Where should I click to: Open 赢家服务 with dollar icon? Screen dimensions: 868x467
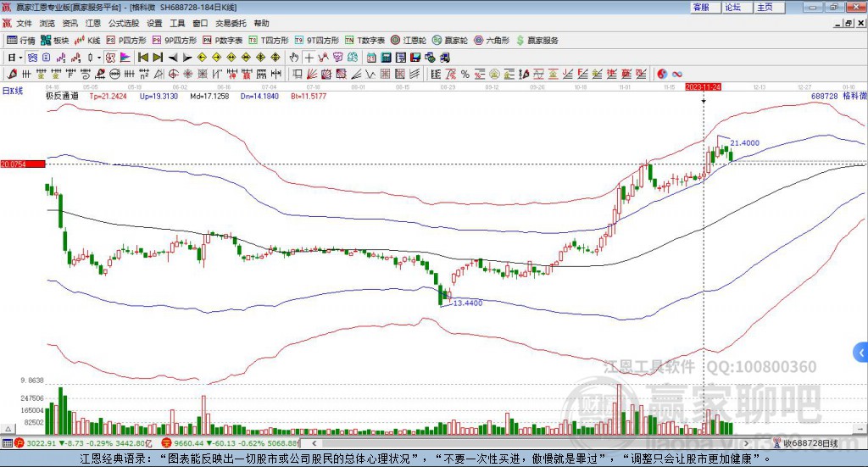pyautogui.click(x=537, y=41)
